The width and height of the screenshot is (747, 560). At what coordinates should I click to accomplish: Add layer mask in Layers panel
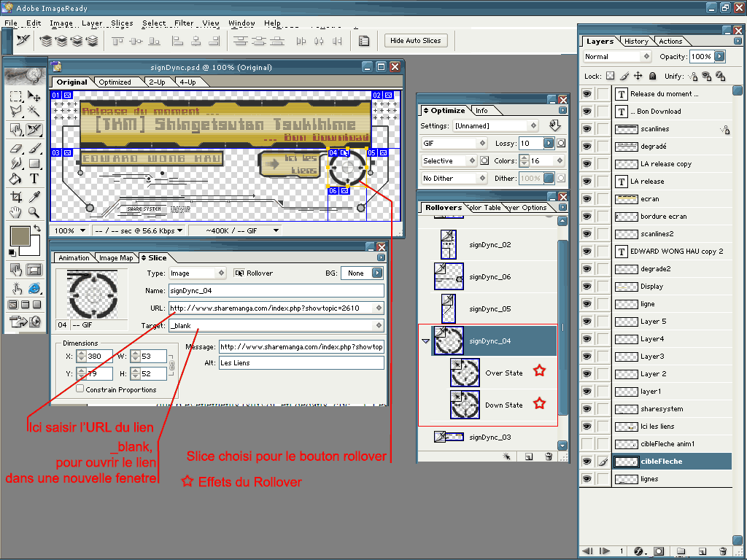[x=659, y=551]
